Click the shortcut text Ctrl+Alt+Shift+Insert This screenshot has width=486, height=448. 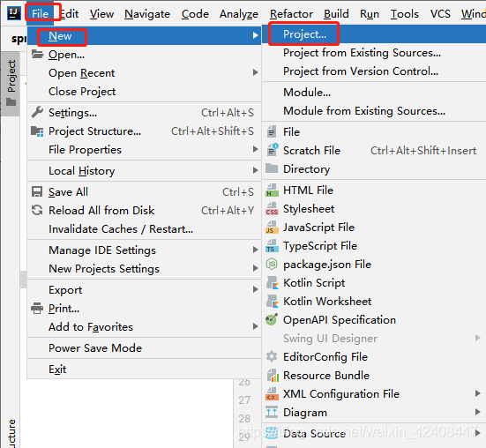click(423, 151)
